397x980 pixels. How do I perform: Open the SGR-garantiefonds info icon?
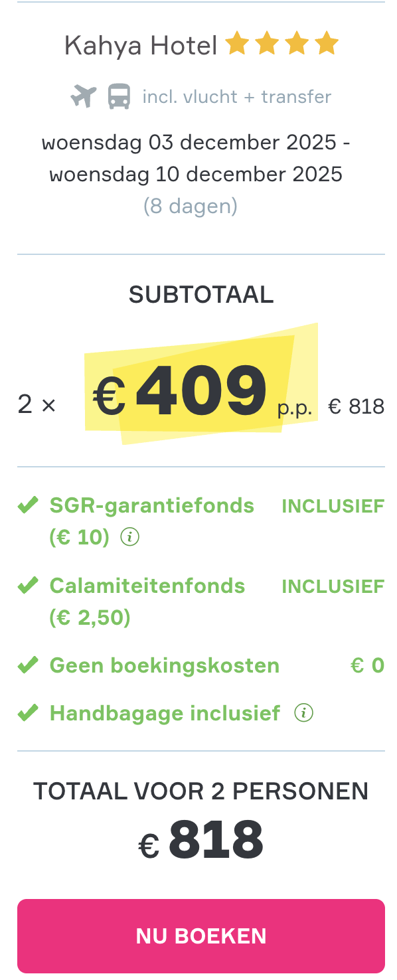coord(130,536)
